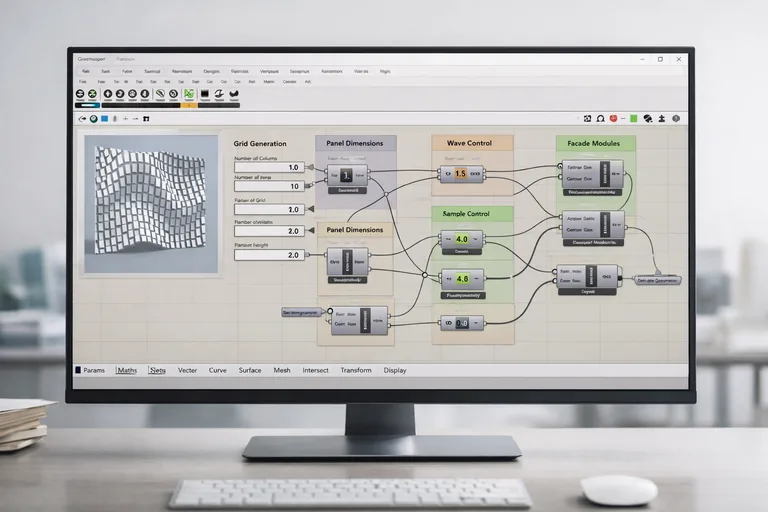Open the Params tab
Screen dimensions: 768x512
[x=93, y=370]
